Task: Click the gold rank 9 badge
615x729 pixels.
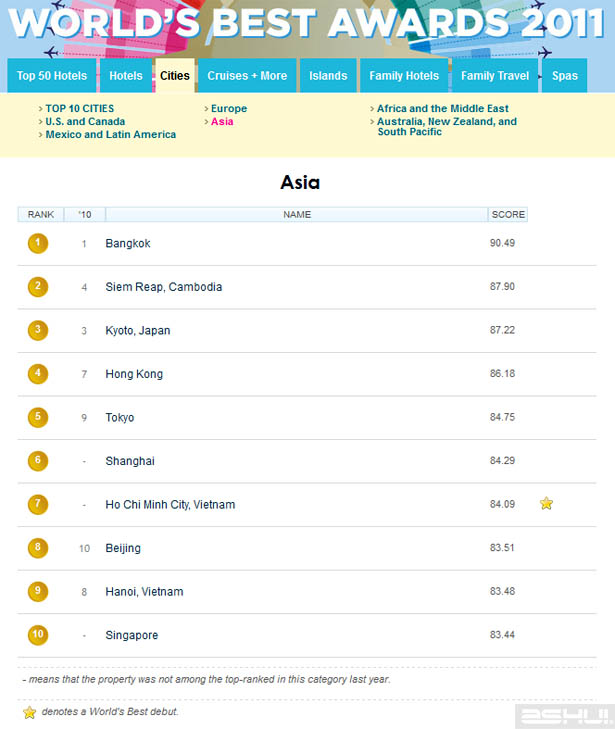Action: click(38, 592)
